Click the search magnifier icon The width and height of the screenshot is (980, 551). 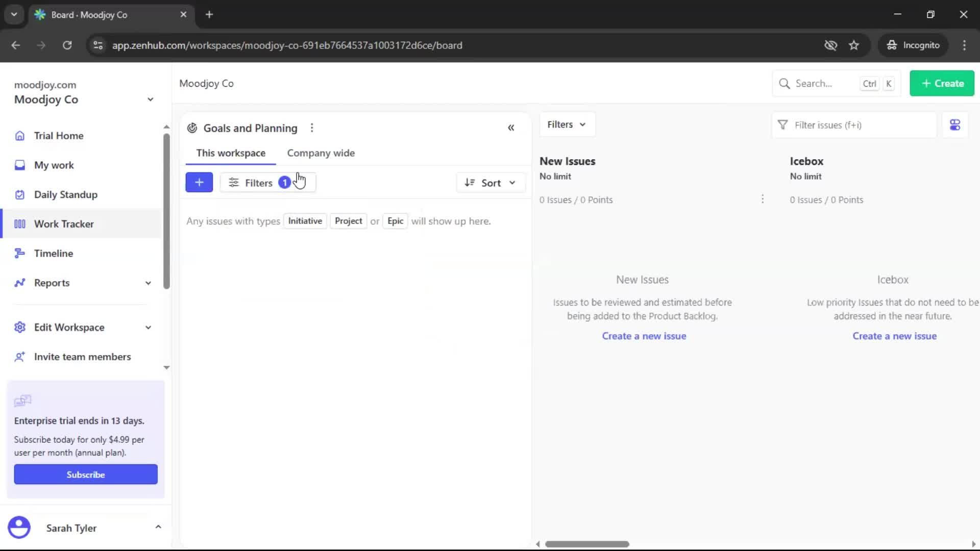coord(785,83)
